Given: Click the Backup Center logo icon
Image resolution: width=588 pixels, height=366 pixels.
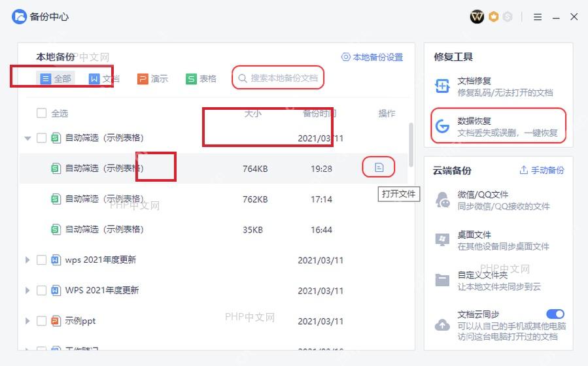Looking at the screenshot, I should coord(19,16).
